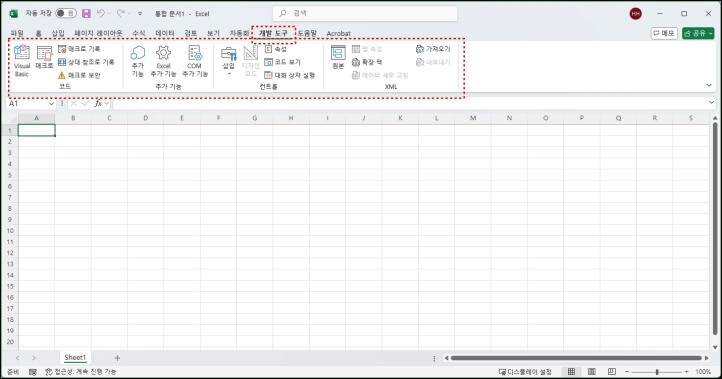The height and width of the screenshot is (379, 722).
Task: Switch to the 데이터 (Data) tab
Action: 165,33
